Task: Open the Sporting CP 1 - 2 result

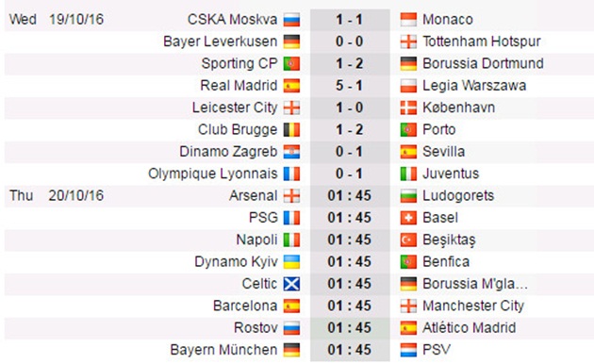Action: 349,63
